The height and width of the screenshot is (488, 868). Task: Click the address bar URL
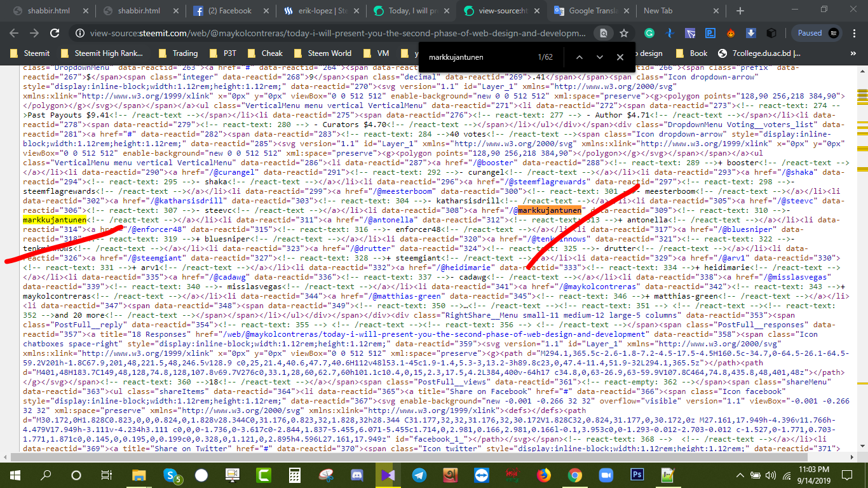click(338, 33)
